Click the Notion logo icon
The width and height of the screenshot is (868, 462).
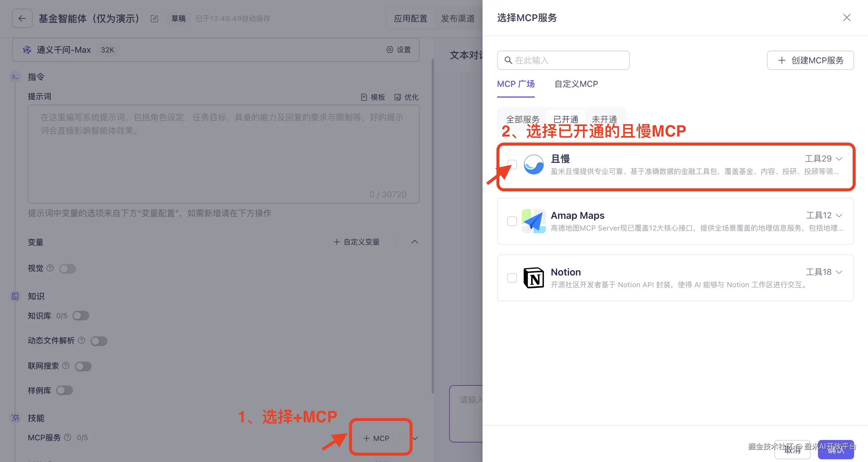534,278
